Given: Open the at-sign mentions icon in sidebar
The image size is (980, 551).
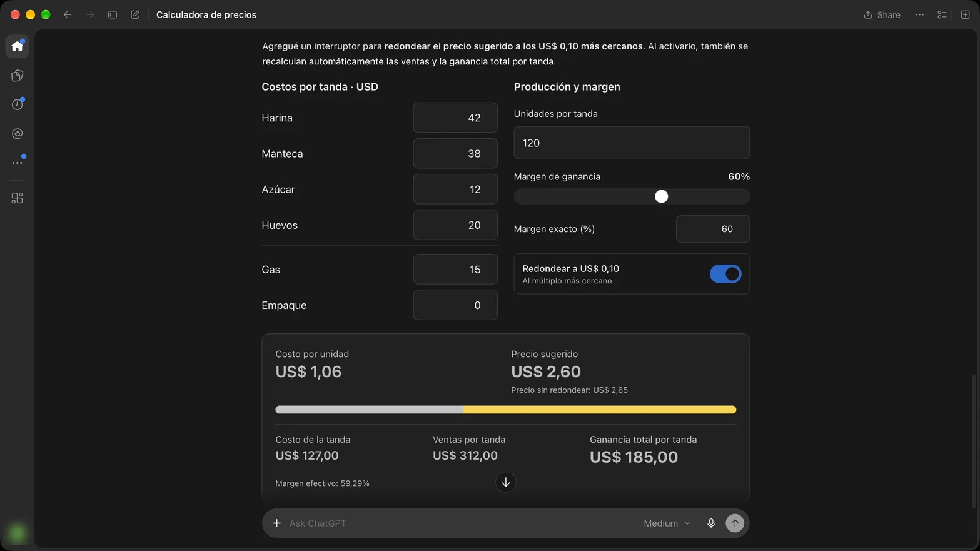Looking at the screenshot, I should click(x=17, y=134).
